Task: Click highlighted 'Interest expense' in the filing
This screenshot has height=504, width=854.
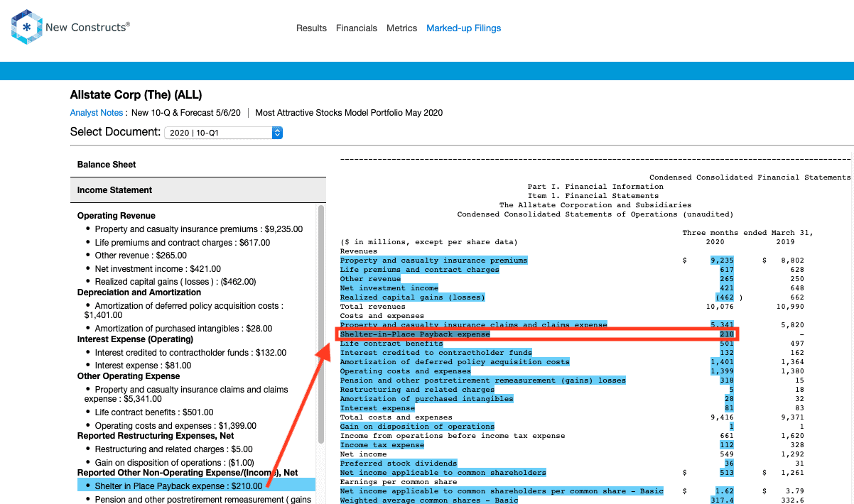Action: click(x=377, y=408)
